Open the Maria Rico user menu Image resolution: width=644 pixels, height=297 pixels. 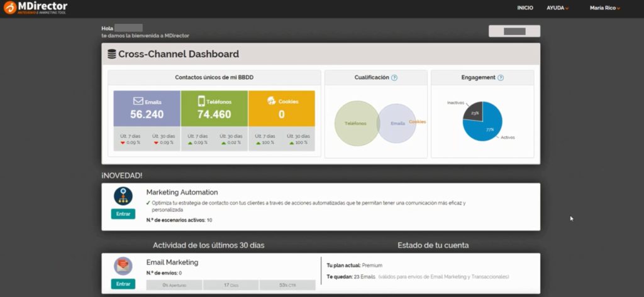(x=604, y=8)
